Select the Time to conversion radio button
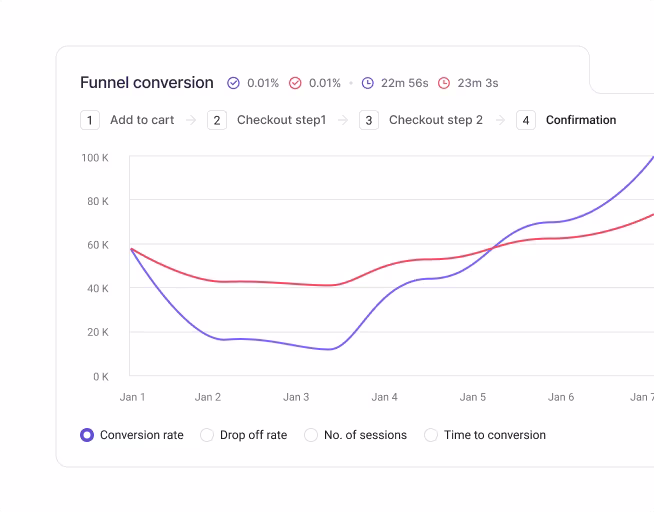Image resolution: width=654 pixels, height=512 pixels. click(431, 435)
